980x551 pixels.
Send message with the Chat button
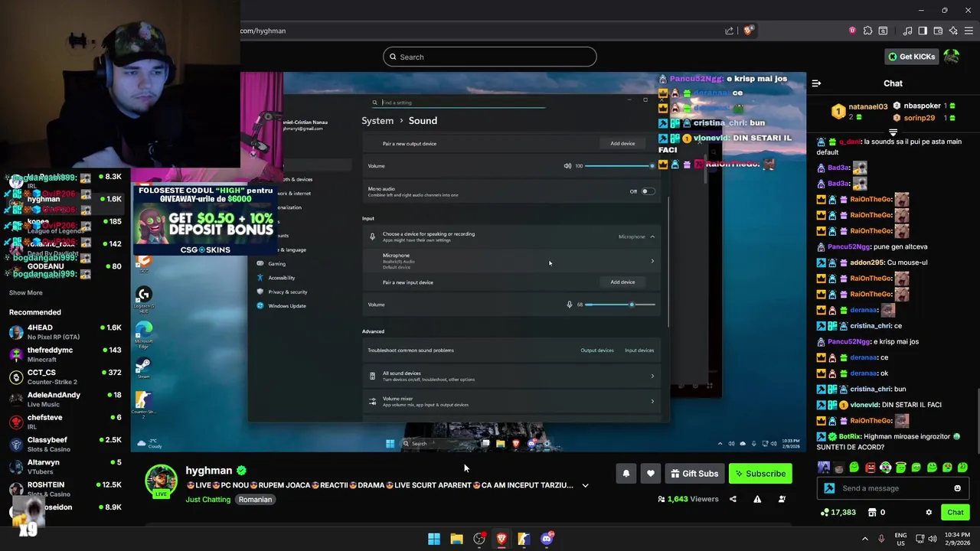point(955,512)
